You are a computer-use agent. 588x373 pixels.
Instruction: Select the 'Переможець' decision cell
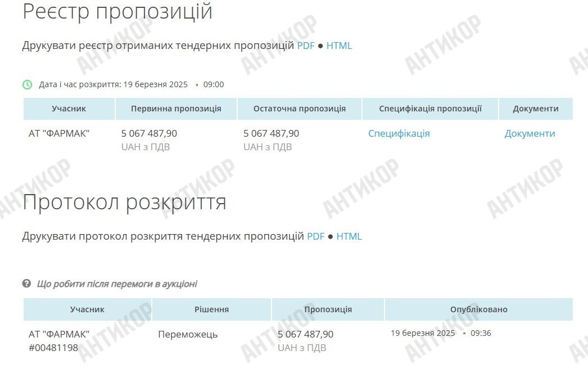coord(188,334)
